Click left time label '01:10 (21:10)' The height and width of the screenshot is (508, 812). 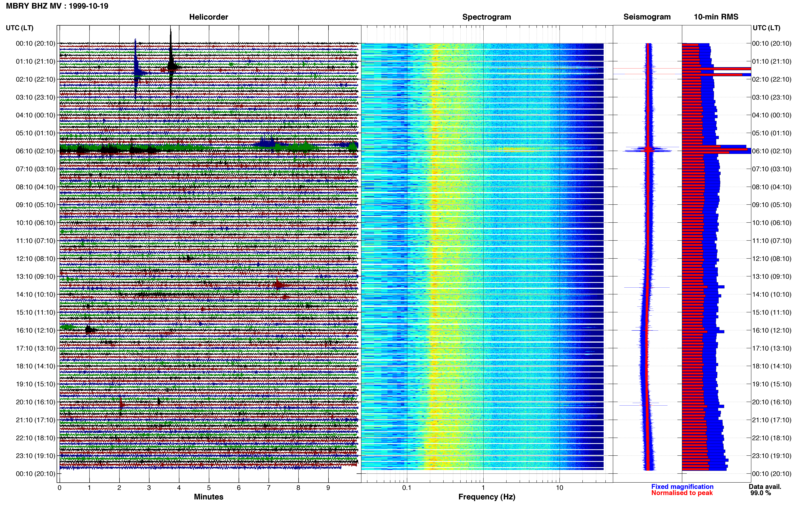36,61
